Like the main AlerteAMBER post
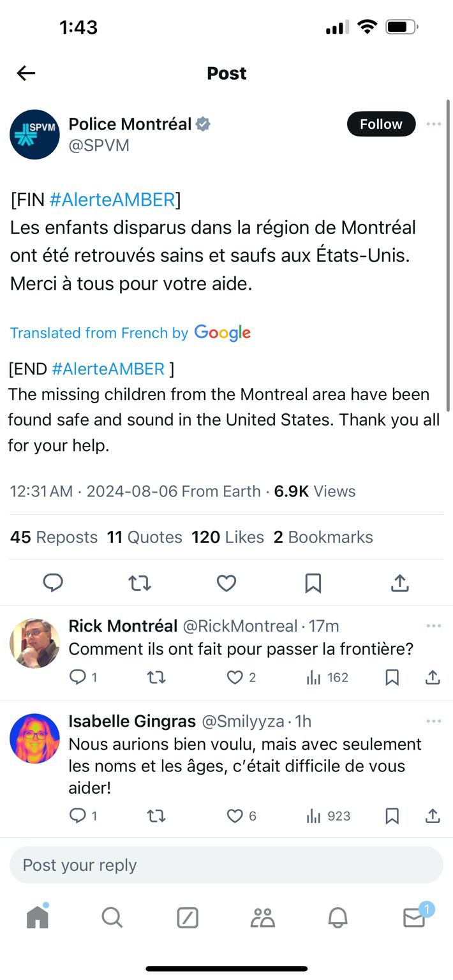This screenshot has width=453, height=980. tap(226, 583)
